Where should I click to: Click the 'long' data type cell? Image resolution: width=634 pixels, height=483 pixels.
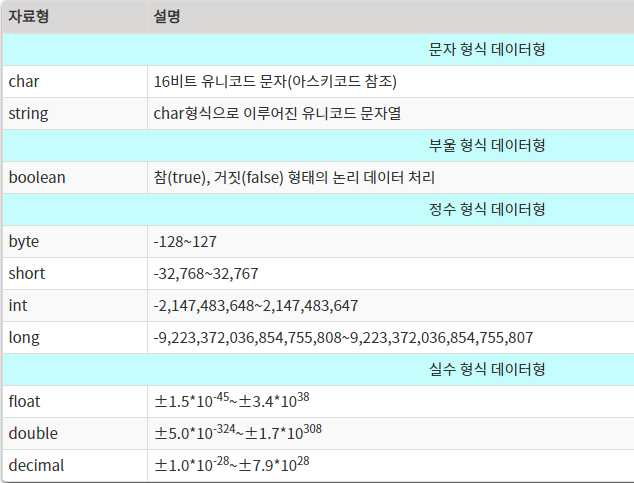[x=75, y=337]
